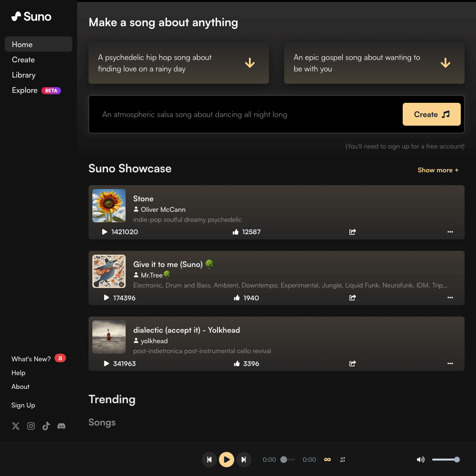The width and height of the screenshot is (476, 476).
Task: Open more options for Stone
Action: tap(450, 232)
